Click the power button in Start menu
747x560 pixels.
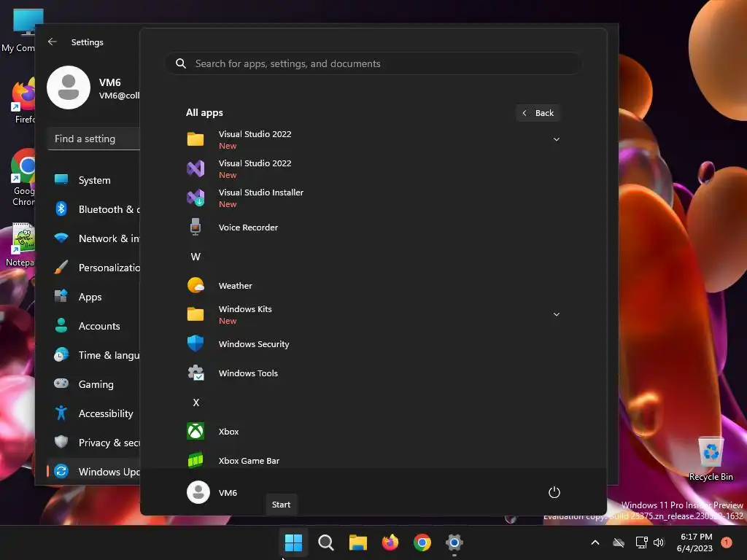[x=554, y=492]
